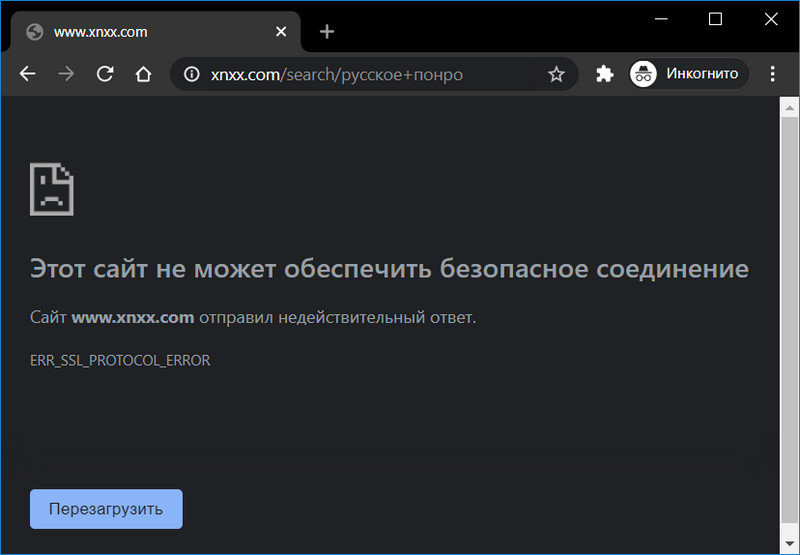Click the scrollbar up arrow
The width and height of the screenshot is (800, 555).
[790, 108]
